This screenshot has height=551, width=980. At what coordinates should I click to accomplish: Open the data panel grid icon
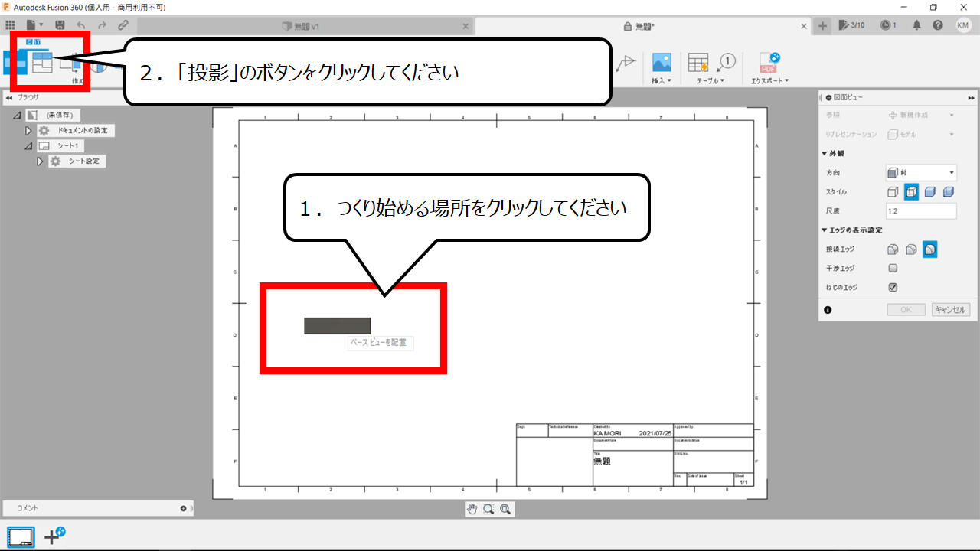click(10, 25)
